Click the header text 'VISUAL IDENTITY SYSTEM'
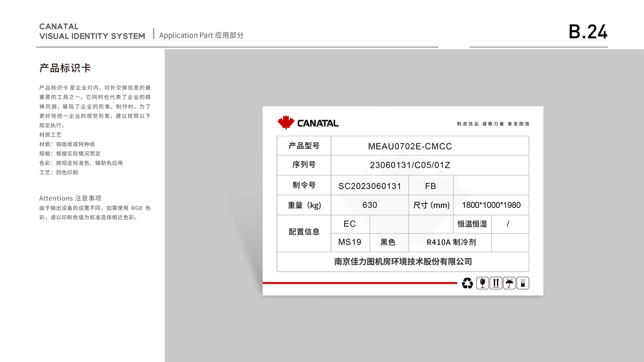The image size is (644, 362). coord(92,36)
